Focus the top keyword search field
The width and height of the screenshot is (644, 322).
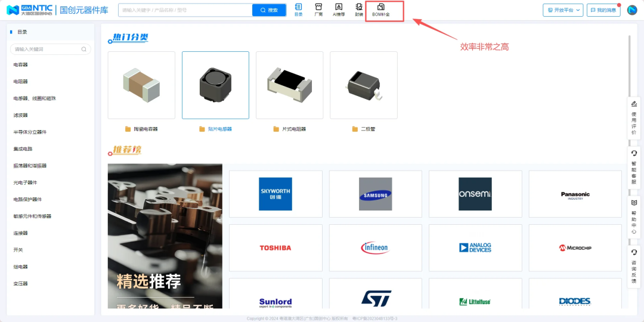[185, 10]
